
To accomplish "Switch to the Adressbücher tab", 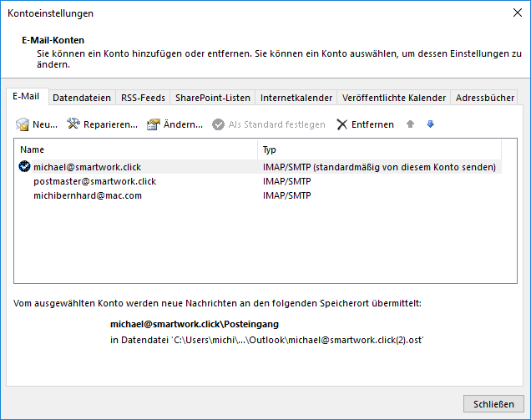I will tap(485, 98).
